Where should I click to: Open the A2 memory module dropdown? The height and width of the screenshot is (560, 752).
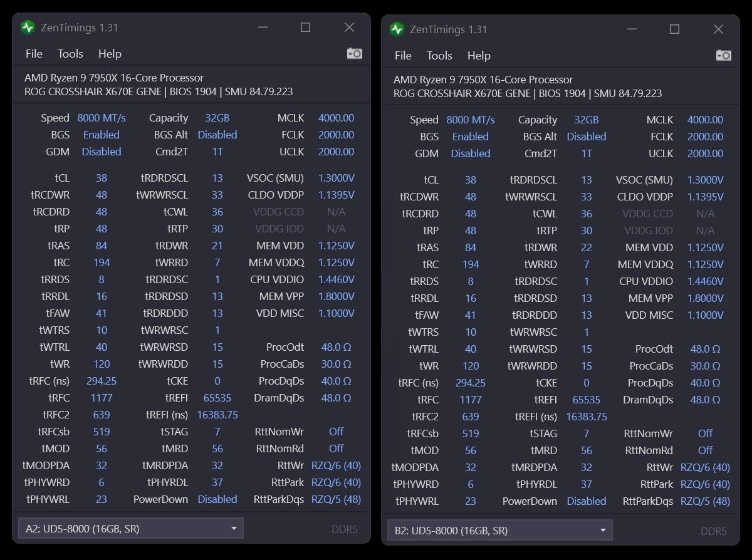[130, 529]
